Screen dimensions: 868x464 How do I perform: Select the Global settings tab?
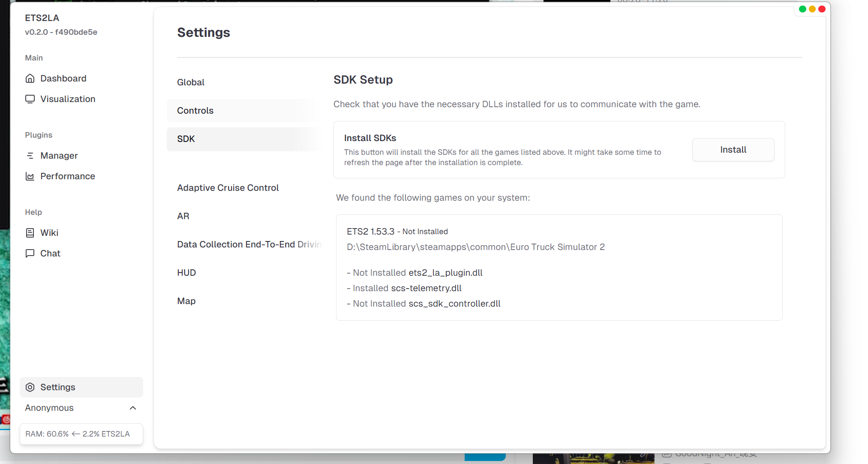(191, 82)
